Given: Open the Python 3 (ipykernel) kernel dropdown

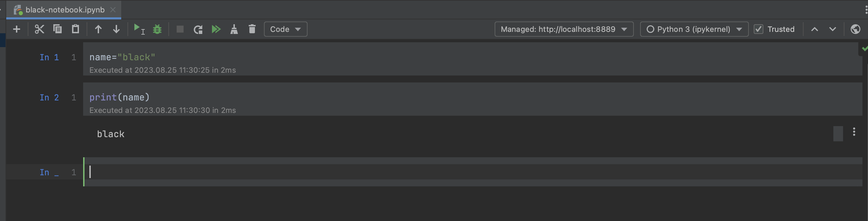Looking at the screenshot, I should click(x=694, y=29).
